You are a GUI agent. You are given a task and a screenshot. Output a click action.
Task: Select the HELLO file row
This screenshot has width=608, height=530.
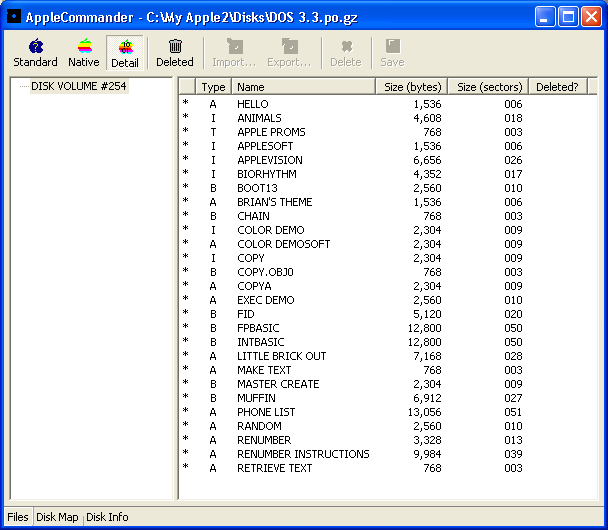tap(253, 104)
